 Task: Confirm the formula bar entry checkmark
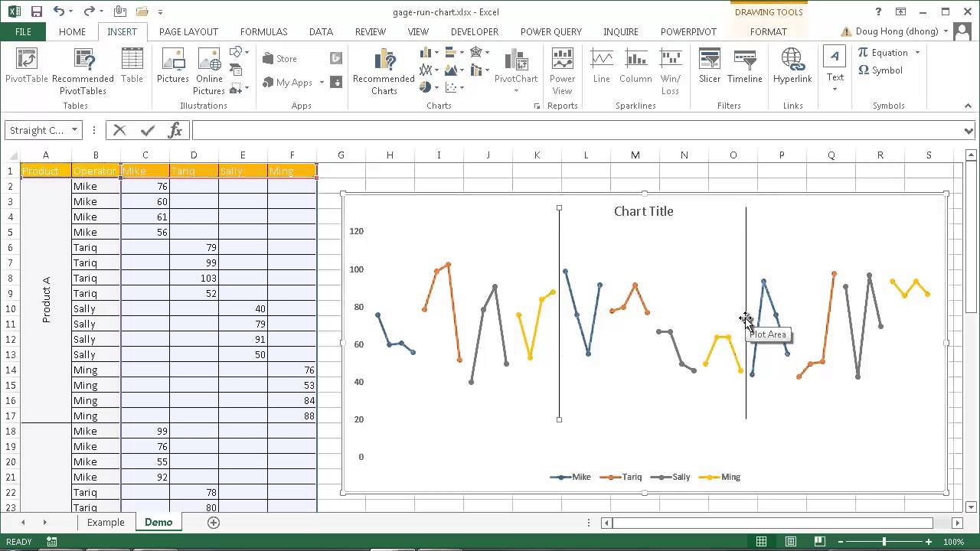point(148,130)
